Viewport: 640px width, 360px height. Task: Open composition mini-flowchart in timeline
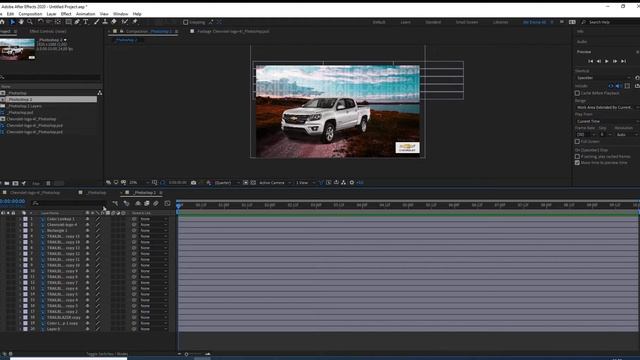tap(116, 203)
